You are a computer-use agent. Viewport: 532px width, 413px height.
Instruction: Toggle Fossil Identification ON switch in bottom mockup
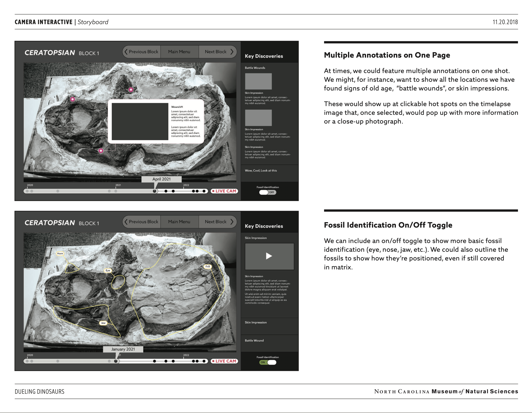[x=268, y=362]
